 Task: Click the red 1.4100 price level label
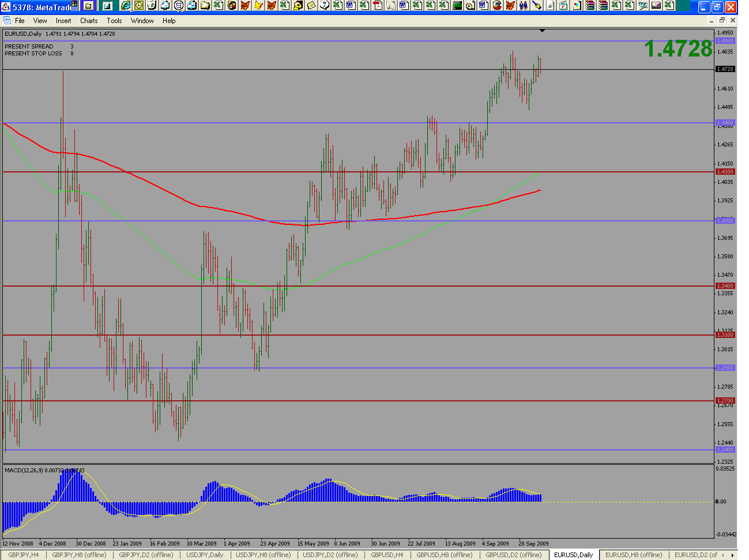point(725,172)
